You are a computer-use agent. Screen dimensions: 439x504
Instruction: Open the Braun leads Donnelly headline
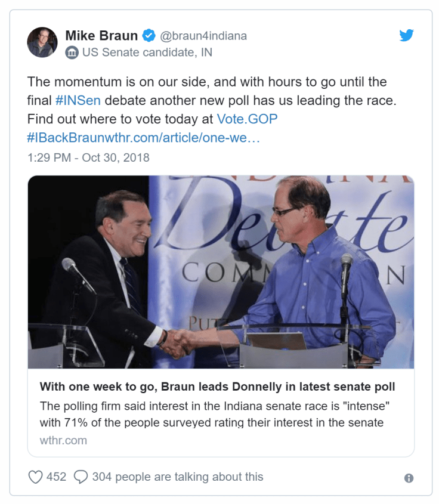pyautogui.click(x=217, y=386)
